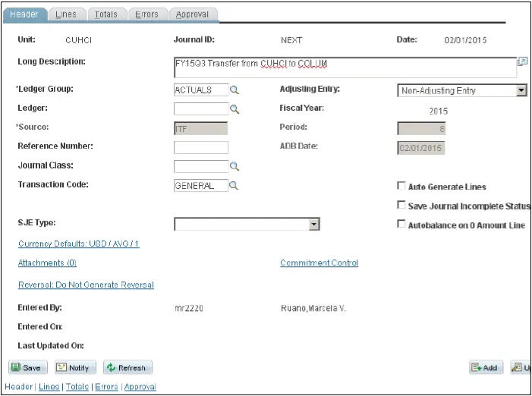
Task: Click the Unit value CUHCI
Action: click(x=78, y=40)
